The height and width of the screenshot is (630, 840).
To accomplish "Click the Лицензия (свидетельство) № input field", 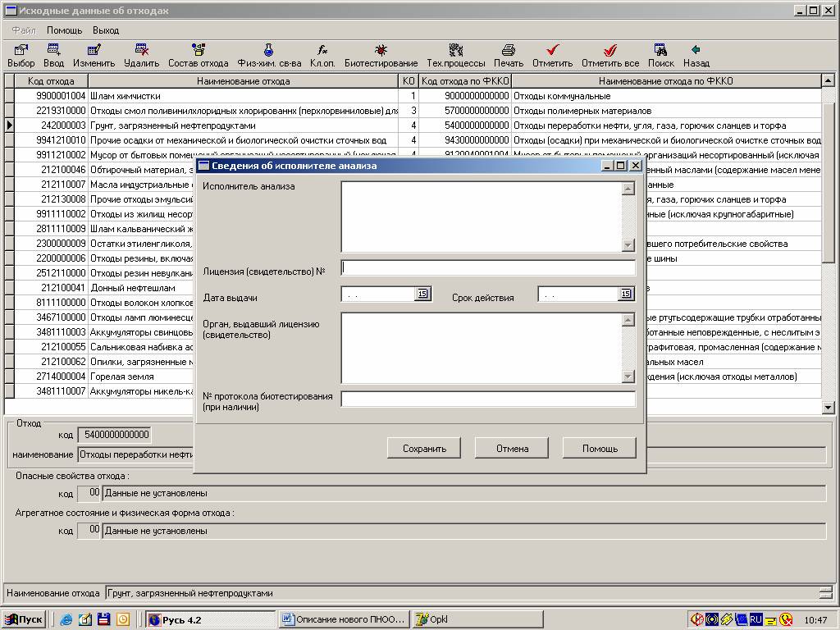I will pyautogui.click(x=488, y=267).
